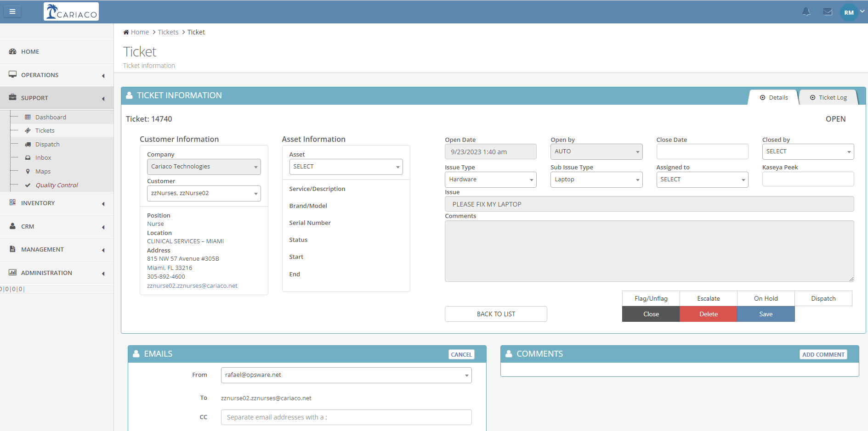Open the mail envelope icon

(x=828, y=12)
